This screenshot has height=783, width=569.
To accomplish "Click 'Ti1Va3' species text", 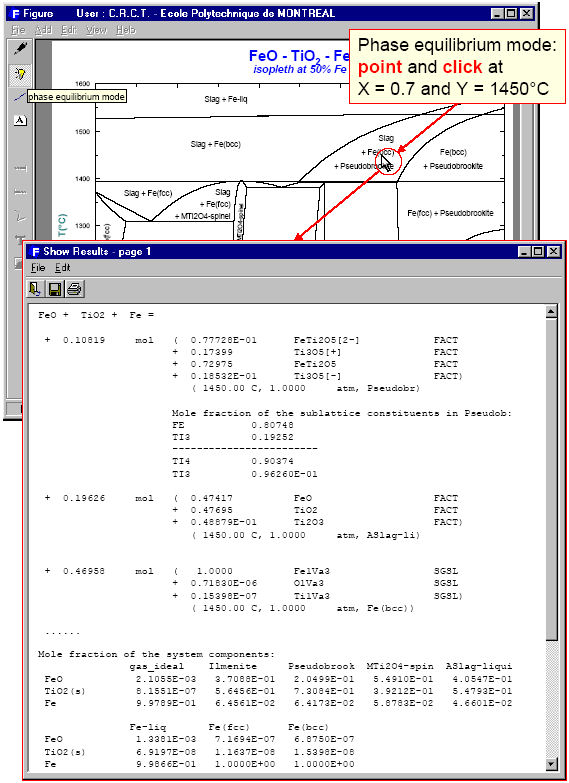I will tap(312, 596).
